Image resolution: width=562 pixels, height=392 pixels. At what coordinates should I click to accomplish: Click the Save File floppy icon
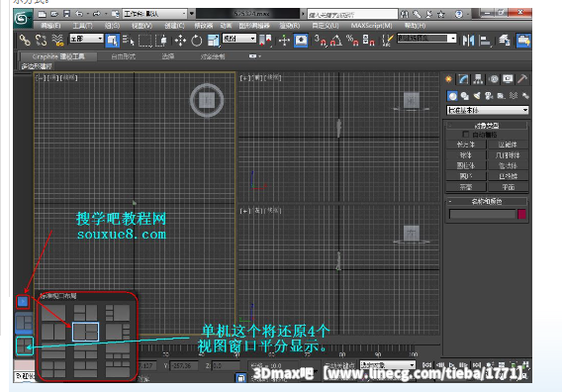66,14
